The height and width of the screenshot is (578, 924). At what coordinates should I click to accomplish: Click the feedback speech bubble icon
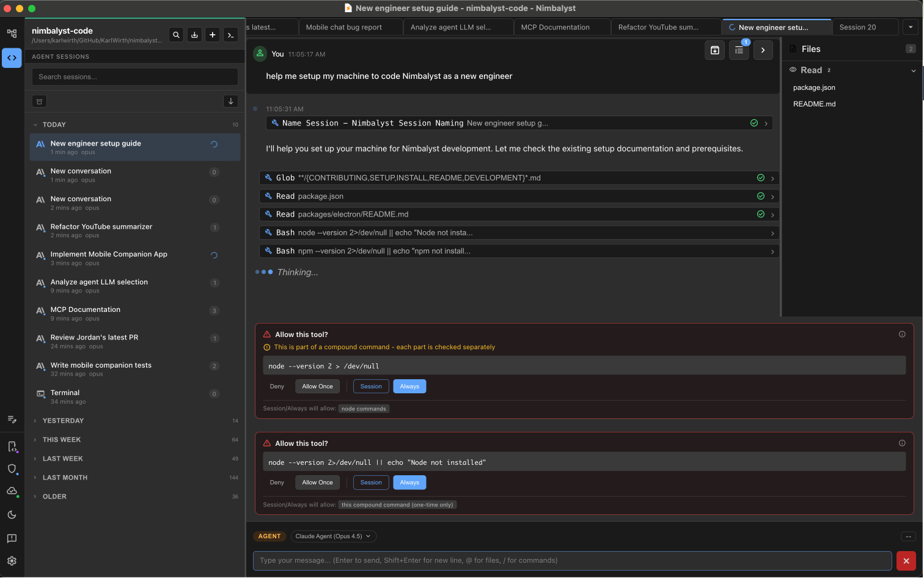[x=12, y=538]
